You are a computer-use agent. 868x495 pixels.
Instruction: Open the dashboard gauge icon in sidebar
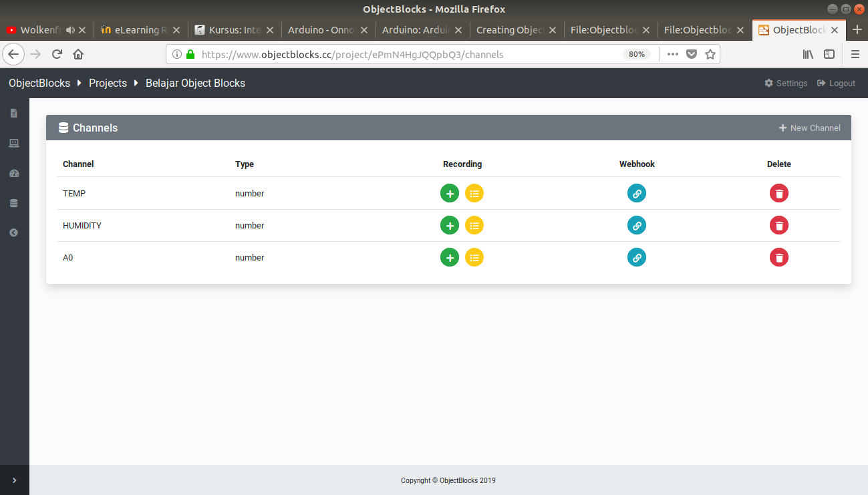(14, 174)
